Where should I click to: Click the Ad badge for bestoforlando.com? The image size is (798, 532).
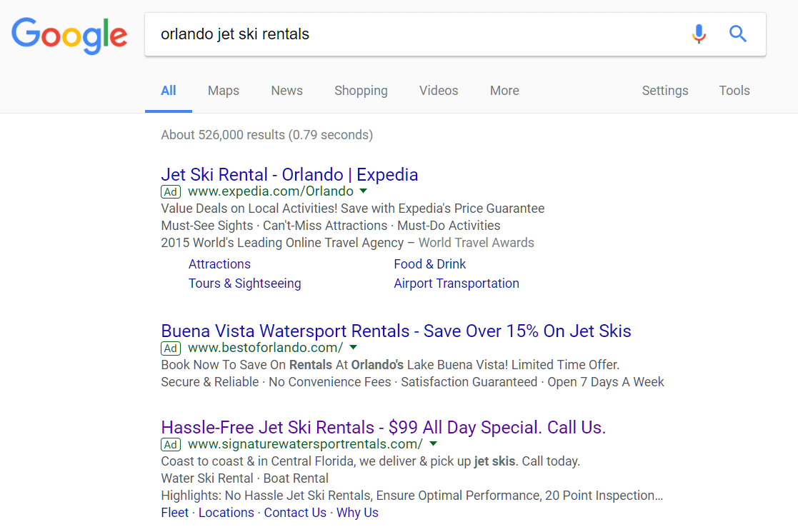(x=171, y=348)
